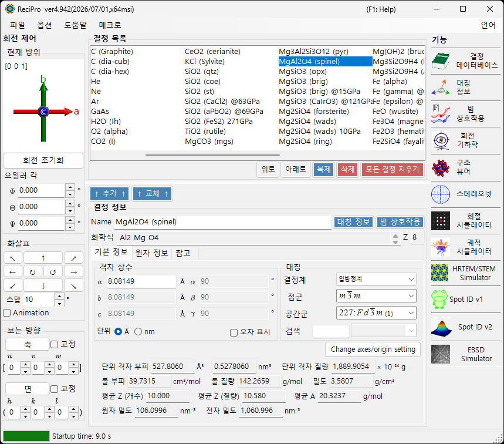Open the Symmetry Information axes icon
The image size is (504, 444).
coord(441,87)
